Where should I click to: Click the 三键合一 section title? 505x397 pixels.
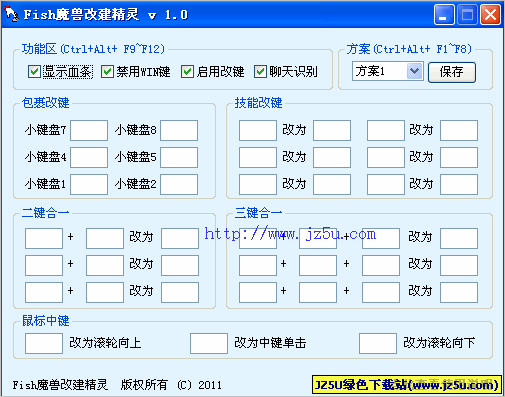258,213
